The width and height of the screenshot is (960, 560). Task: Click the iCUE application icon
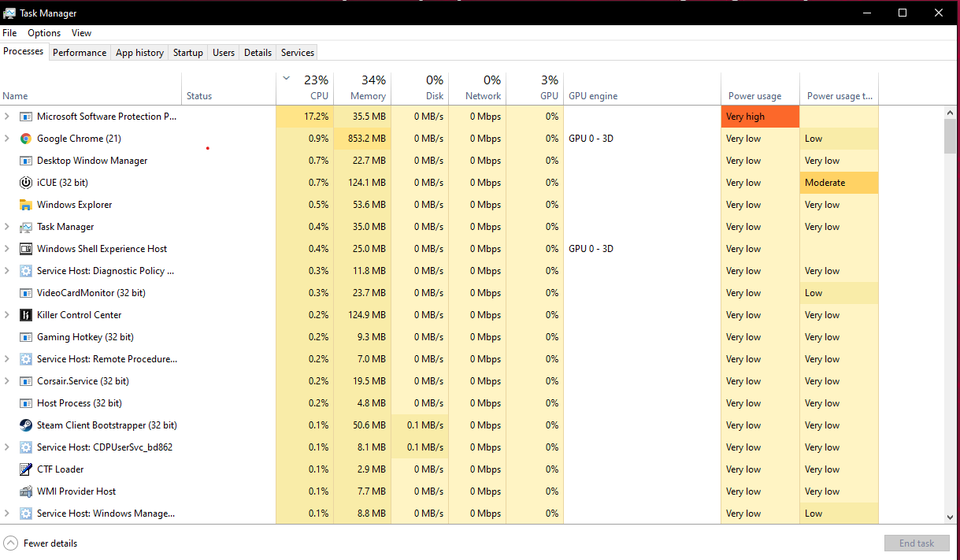(24, 183)
